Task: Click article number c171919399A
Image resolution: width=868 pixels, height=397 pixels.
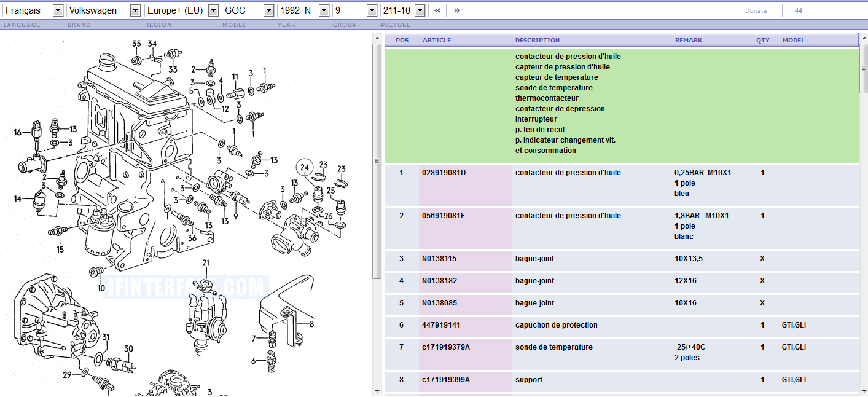Action: [446, 380]
